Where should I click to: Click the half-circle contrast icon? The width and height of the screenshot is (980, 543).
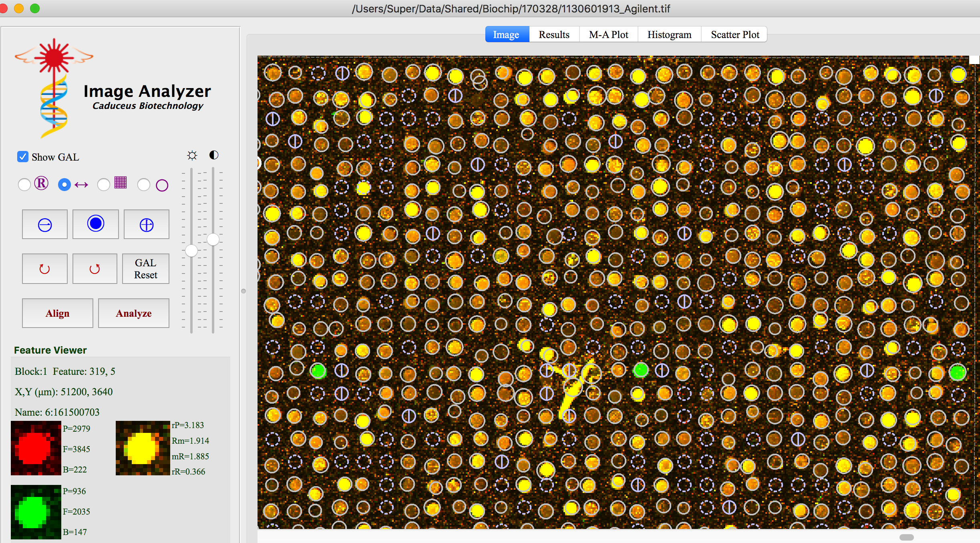click(214, 155)
